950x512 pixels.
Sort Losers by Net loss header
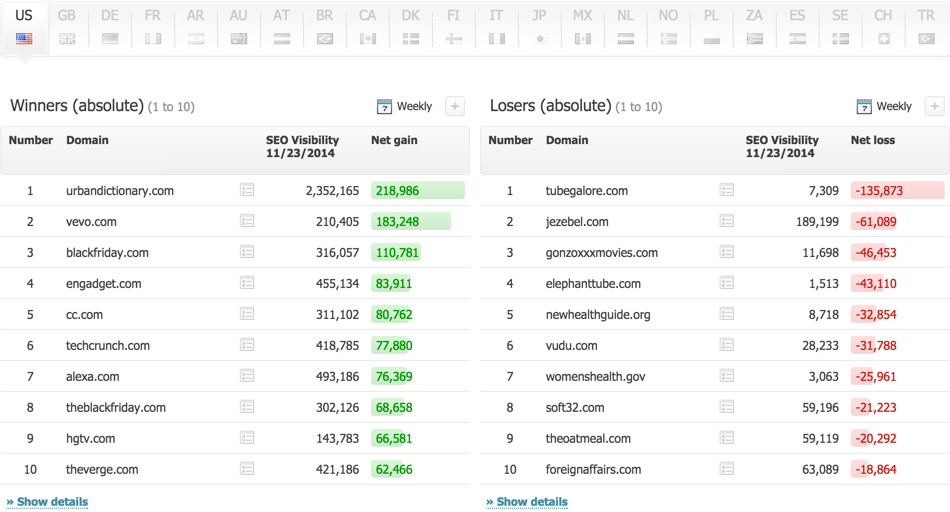point(872,140)
